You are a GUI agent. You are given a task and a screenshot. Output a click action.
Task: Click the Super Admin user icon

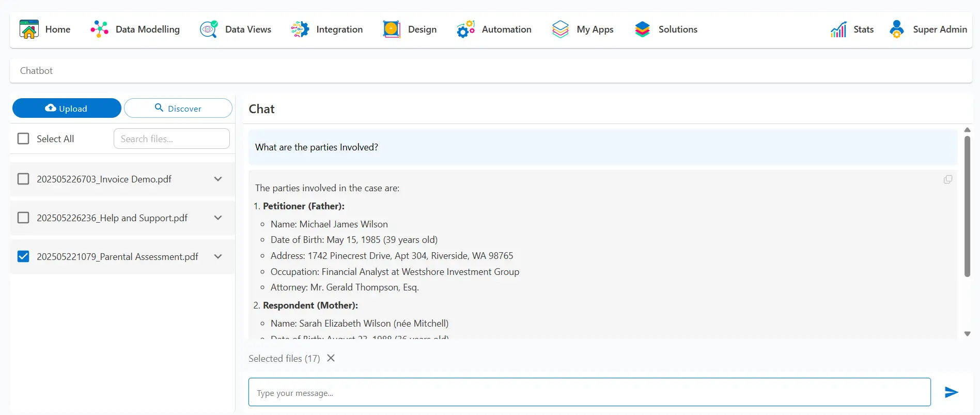point(897,29)
